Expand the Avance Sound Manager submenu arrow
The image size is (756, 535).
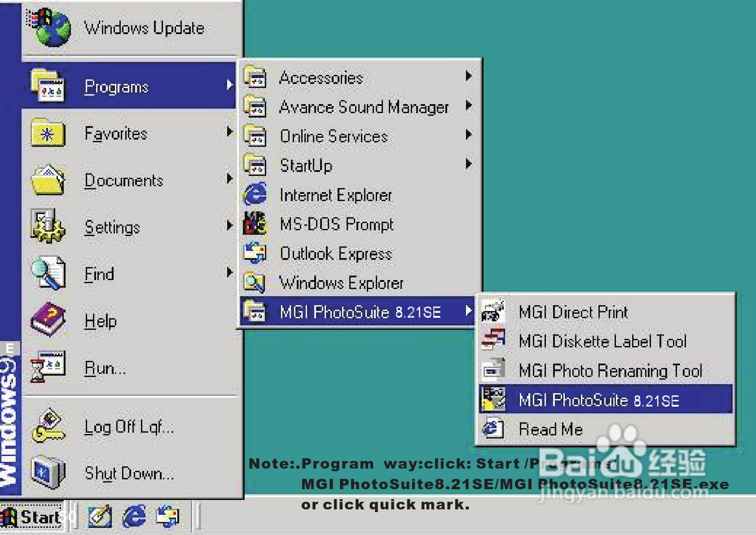click(468, 105)
